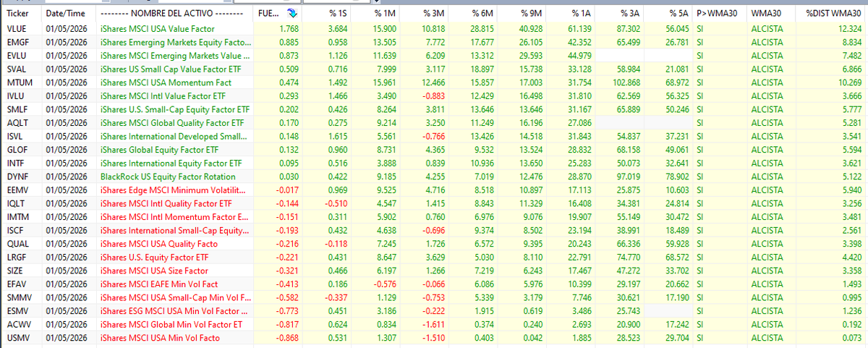Click the 97.019 value in DYNF row

[629, 177]
